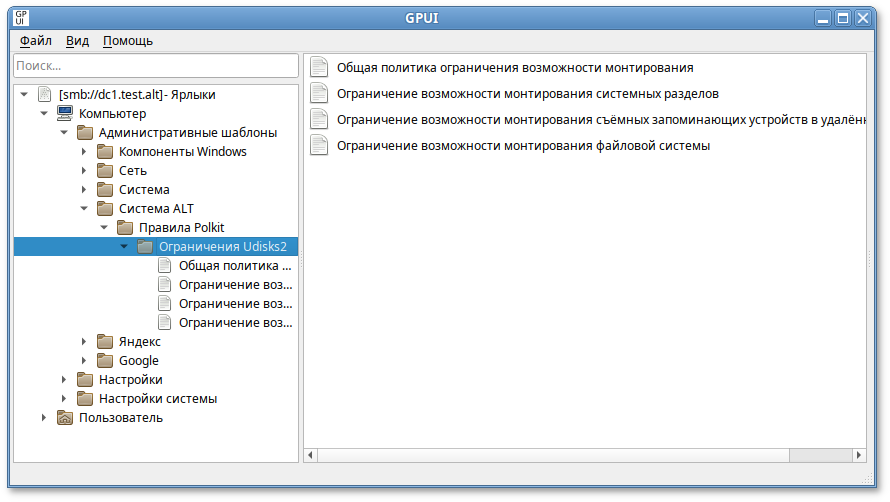Screen dimensions: 890x502
Task: Collapse the Система ALT folder
Action: [x=84, y=208]
